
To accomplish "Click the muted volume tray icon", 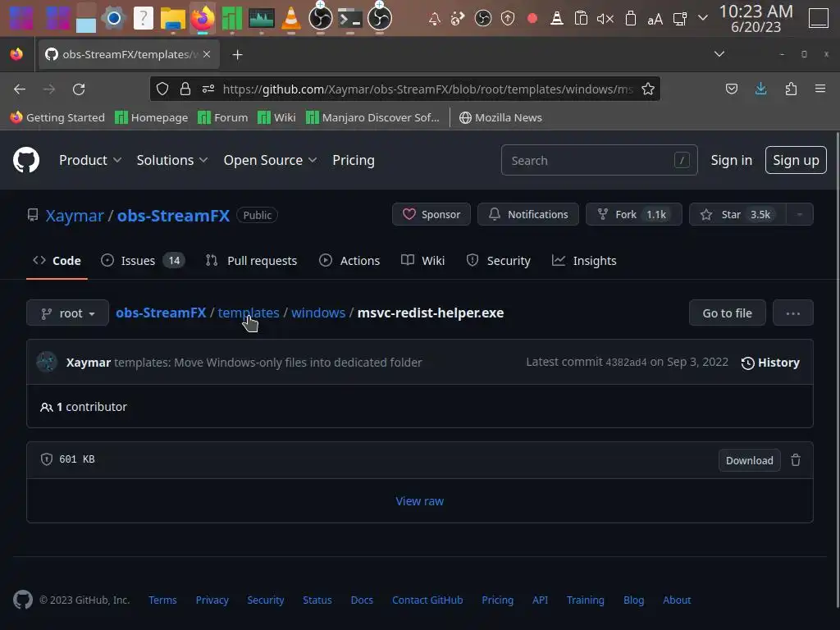I will 605,20.
